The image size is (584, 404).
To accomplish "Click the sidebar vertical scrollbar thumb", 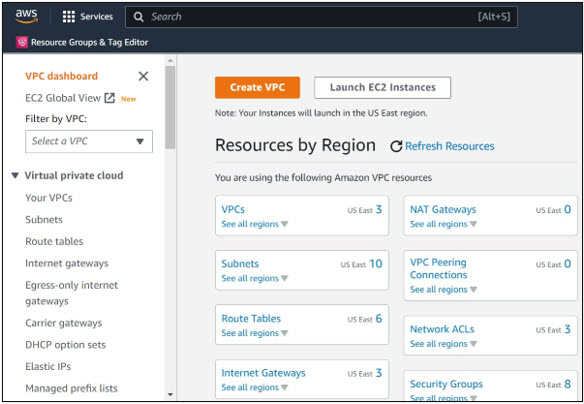I will point(170,107).
